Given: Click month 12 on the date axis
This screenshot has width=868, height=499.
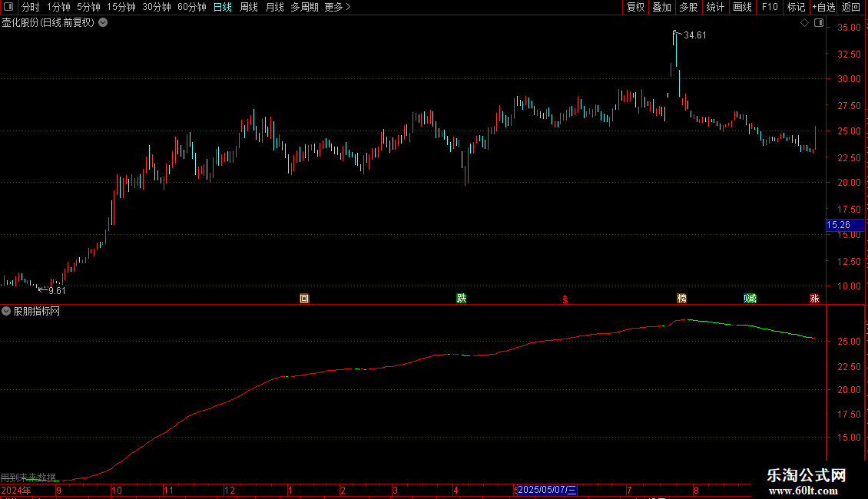Looking at the screenshot, I should (x=229, y=490).
